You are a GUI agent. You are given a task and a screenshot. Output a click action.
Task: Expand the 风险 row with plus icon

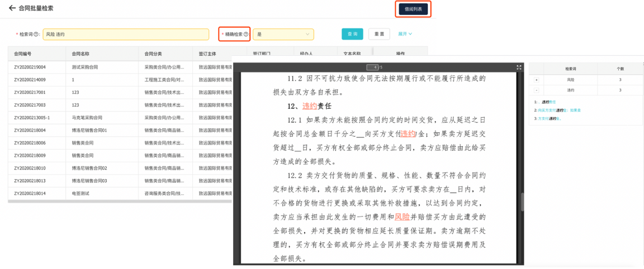537,80
